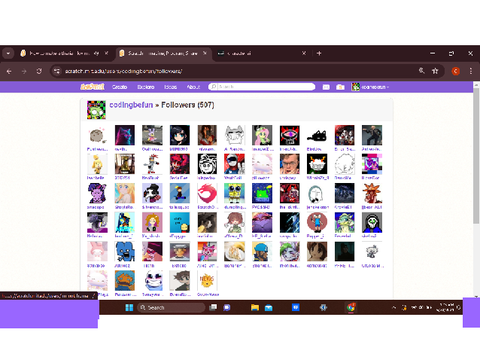Expand the codingbefun account dropdown

tap(370, 87)
